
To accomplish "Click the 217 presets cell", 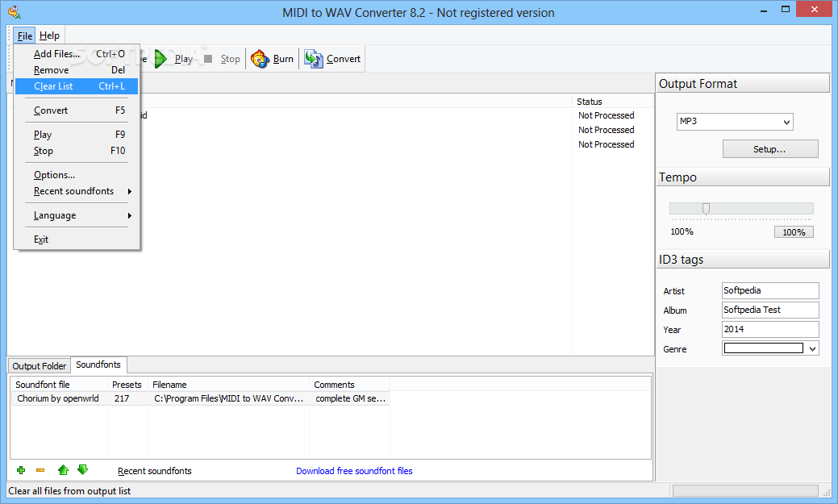I will pyautogui.click(x=122, y=398).
